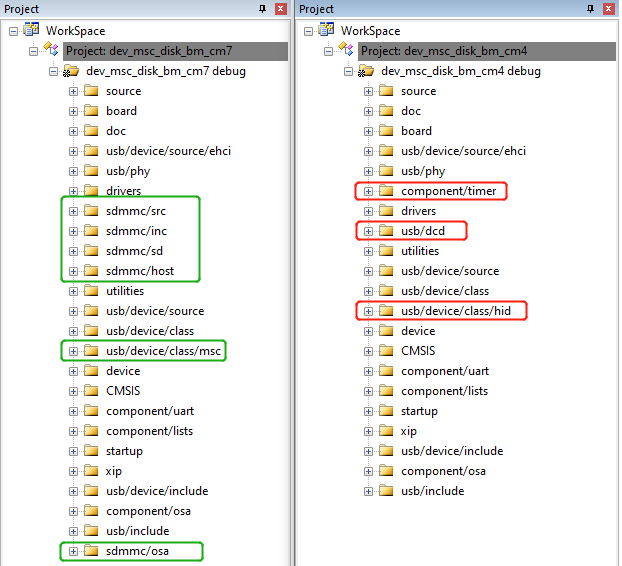Click the usb/dcd folder icon
622x566 pixels.
387,231
